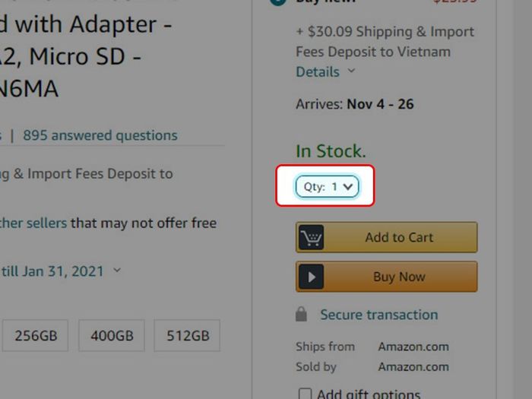This screenshot has width=532, height=399.
Task: Click the Buy Now button
Action: pos(386,277)
